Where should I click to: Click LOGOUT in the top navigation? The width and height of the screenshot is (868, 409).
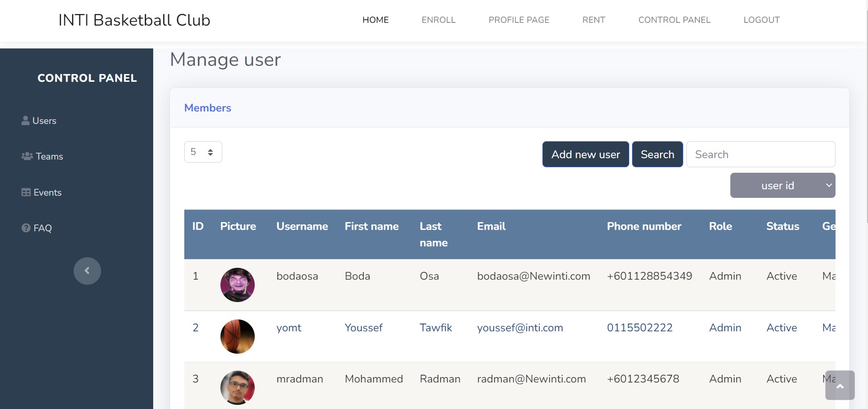(761, 20)
